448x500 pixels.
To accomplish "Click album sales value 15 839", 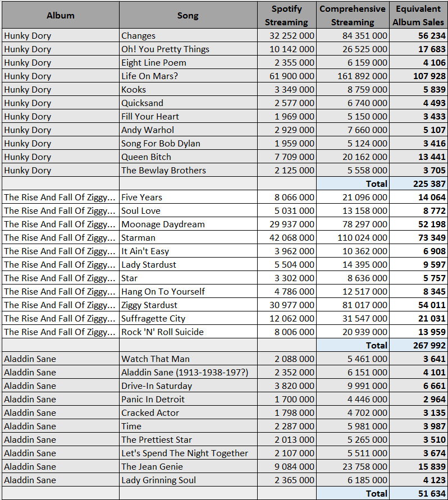I will click(418, 466).
